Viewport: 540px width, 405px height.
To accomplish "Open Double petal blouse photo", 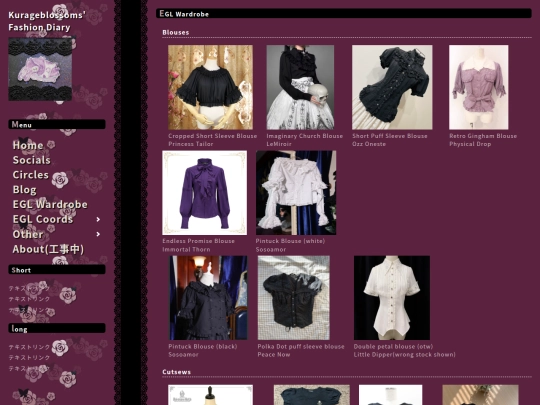I will coord(392,298).
